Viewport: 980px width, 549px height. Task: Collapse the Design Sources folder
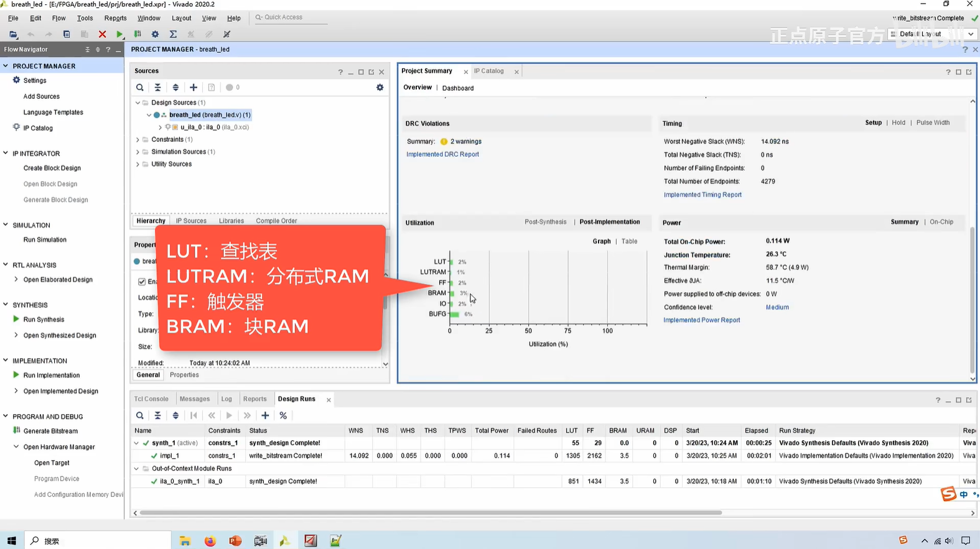click(138, 103)
